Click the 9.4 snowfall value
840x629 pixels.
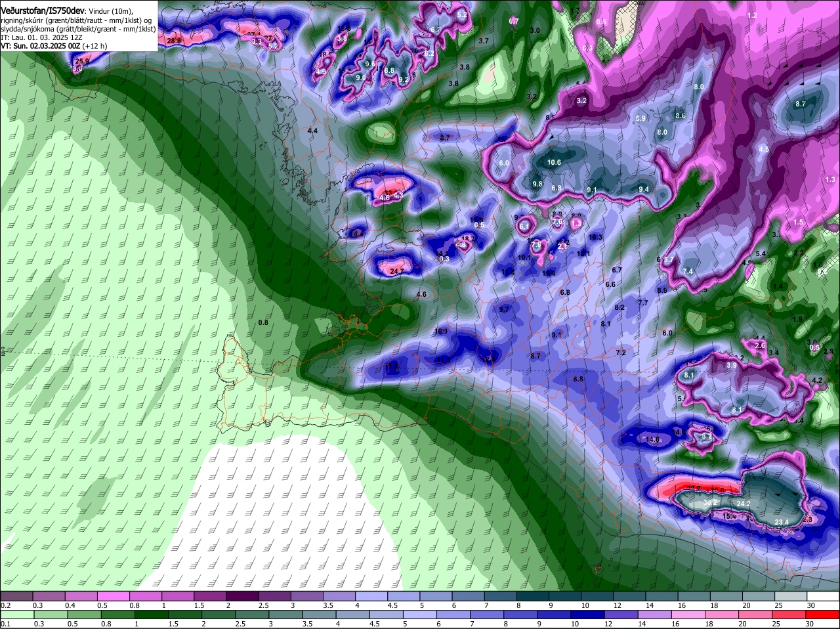(644, 189)
